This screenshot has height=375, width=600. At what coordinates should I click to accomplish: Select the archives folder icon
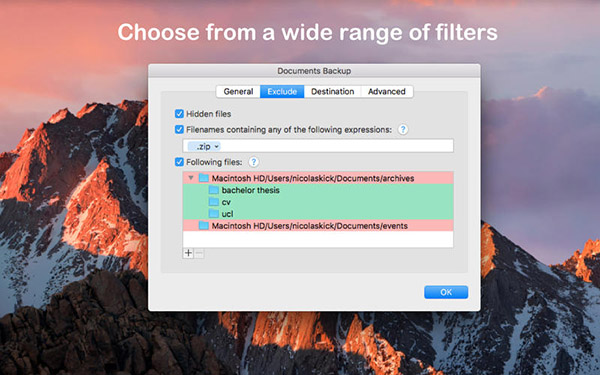pos(204,178)
